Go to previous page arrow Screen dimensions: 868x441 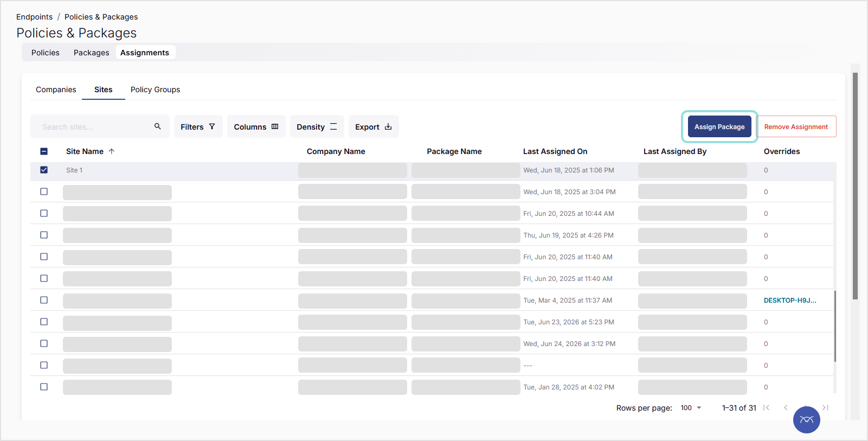786,407
